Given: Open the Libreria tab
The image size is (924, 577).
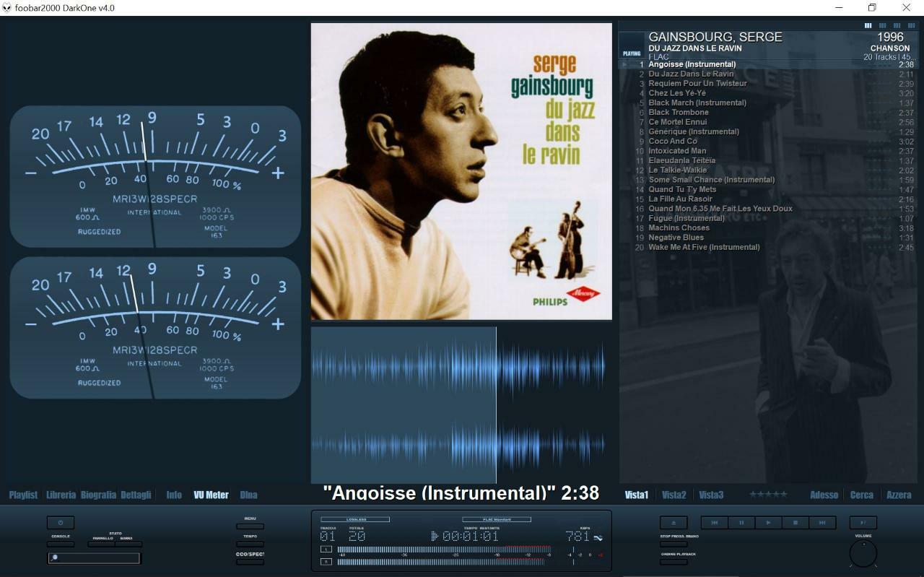Looking at the screenshot, I should coord(61,495).
